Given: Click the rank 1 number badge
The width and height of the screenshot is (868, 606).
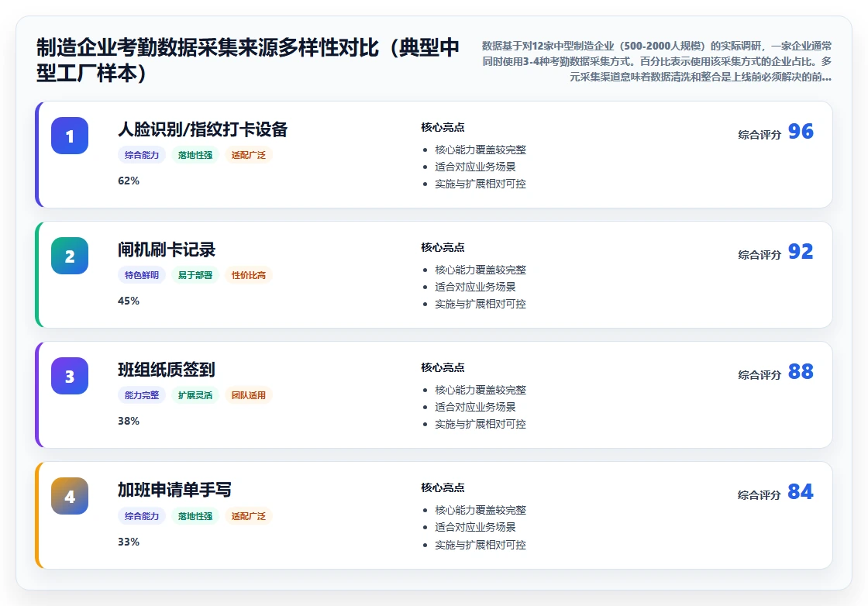Looking at the screenshot, I should (x=70, y=136).
